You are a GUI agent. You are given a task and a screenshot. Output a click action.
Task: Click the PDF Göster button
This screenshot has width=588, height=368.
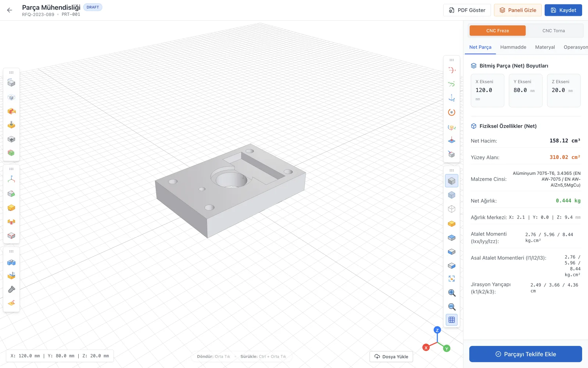click(467, 10)
